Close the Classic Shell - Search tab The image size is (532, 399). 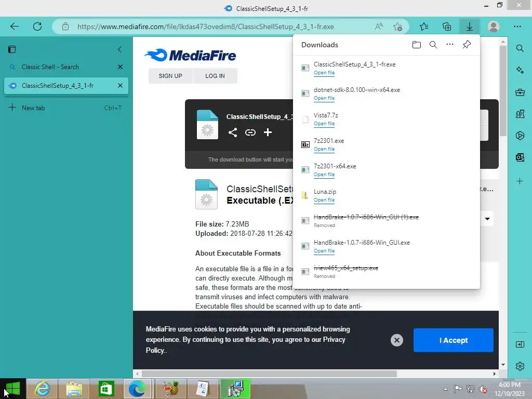[120, 67]
